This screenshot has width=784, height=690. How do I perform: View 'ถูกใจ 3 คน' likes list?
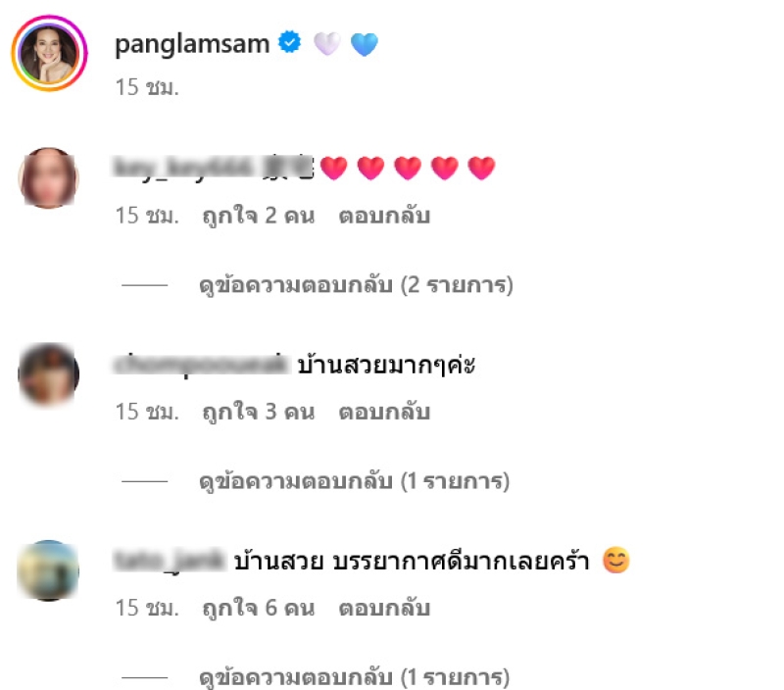point(259,412)
